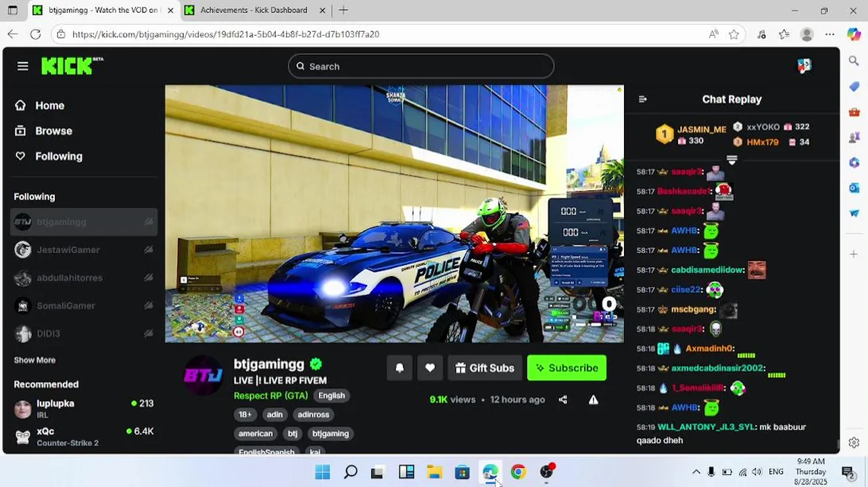
Task: Expand the Show More following list
Action: click(34, 360)
